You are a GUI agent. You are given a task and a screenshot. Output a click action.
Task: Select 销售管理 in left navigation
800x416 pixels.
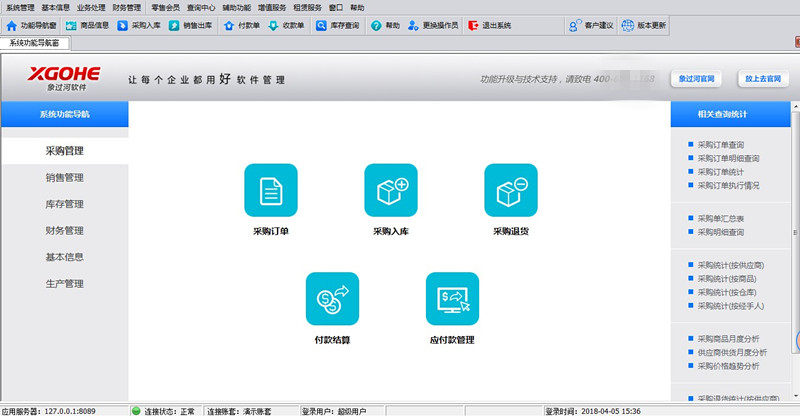pos(64,178)
